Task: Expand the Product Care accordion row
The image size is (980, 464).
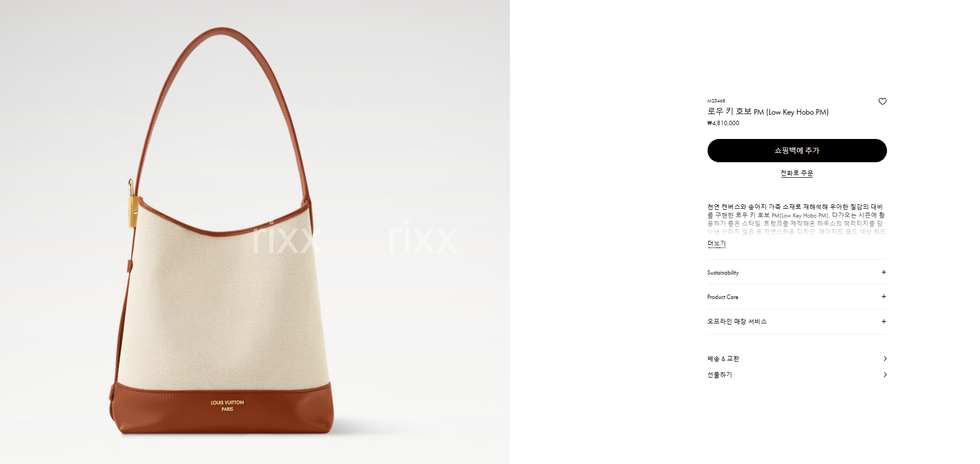Action: 797,297
